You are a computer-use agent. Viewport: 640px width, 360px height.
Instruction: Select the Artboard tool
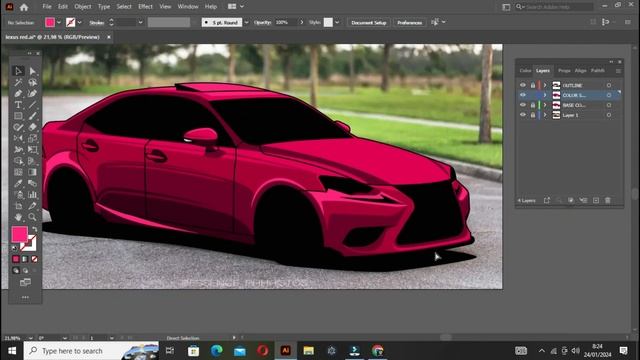(x=18, y=206)
